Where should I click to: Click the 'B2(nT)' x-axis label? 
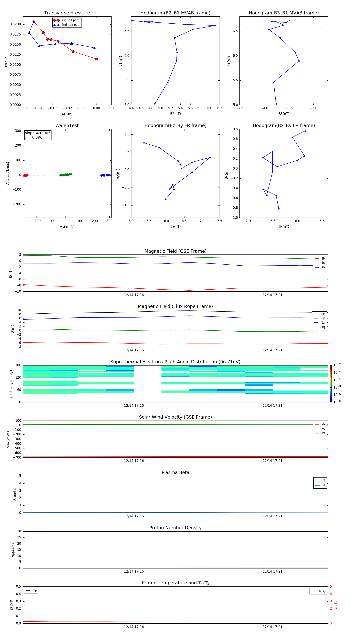[175, 114]
